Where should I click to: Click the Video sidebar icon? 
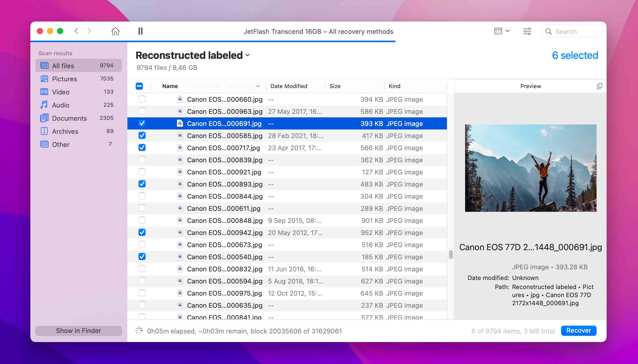[44, 92]
